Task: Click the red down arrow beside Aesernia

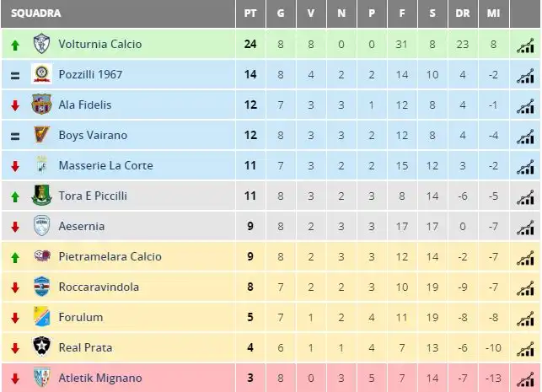Action: tap(15, 227)
